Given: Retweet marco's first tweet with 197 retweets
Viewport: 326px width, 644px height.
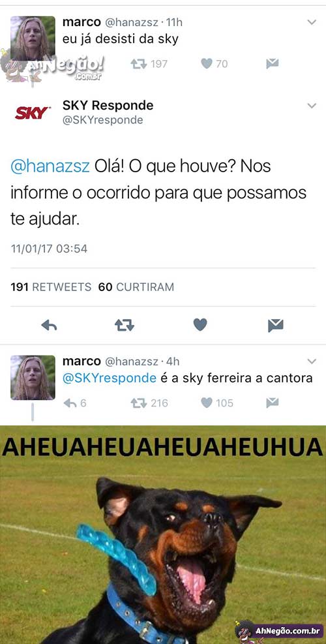Looking at the screenshot, I should (x=139, y=64).
